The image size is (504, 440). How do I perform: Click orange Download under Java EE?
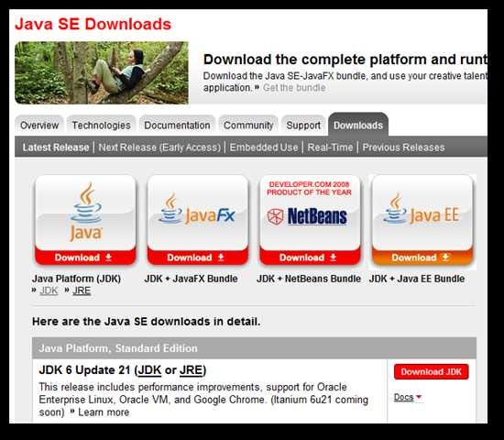pyautogui.click(x=422, y=258)
